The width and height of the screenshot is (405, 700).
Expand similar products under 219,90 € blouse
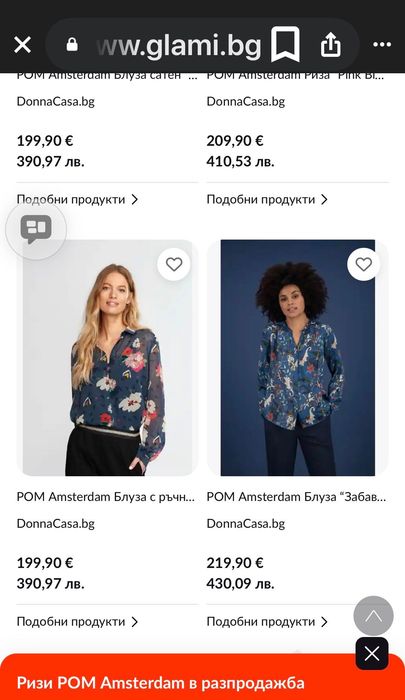coord(267,621)
